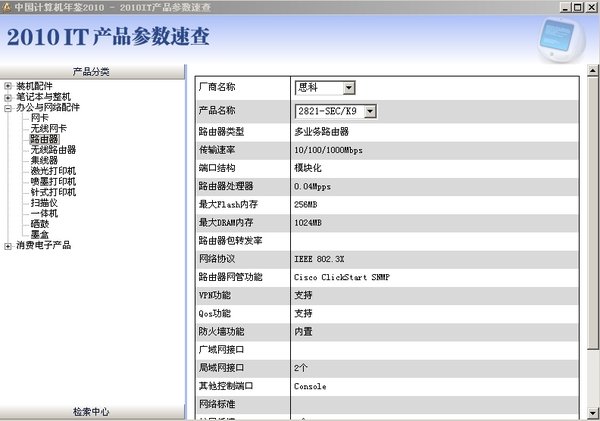
Task: Click scrollbar up arrow of details table
Action: tap(593, 70)
